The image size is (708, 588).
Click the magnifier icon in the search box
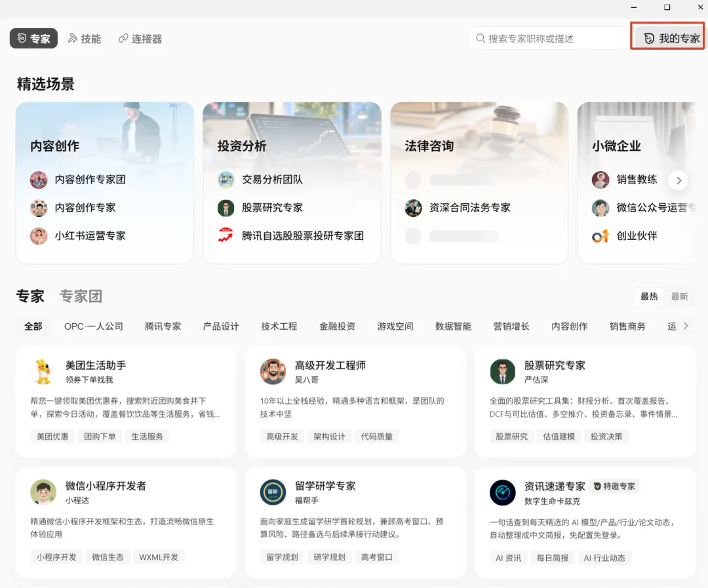(481, 39)
